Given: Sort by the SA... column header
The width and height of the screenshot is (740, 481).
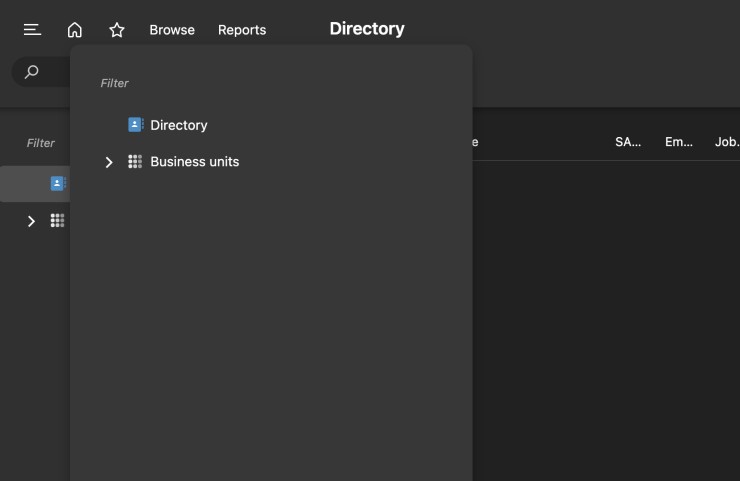Looking at the screenshot, I should click(628, 142).
